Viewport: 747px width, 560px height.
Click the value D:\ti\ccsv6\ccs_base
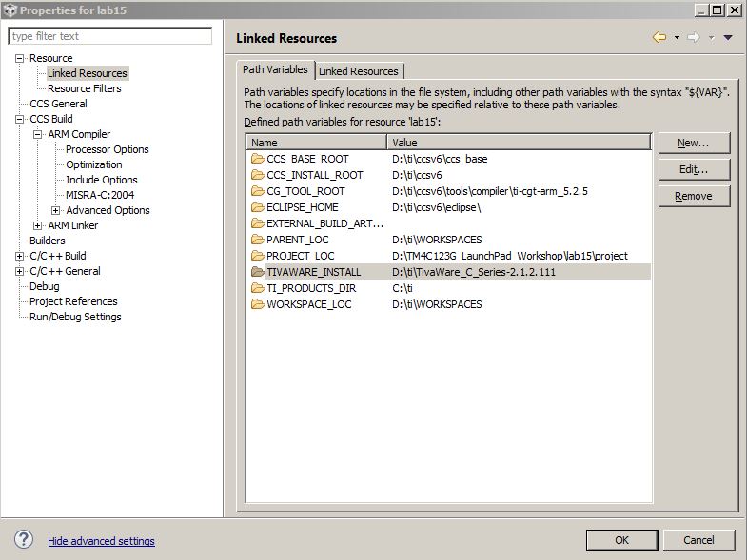click(x=440, y=159)
